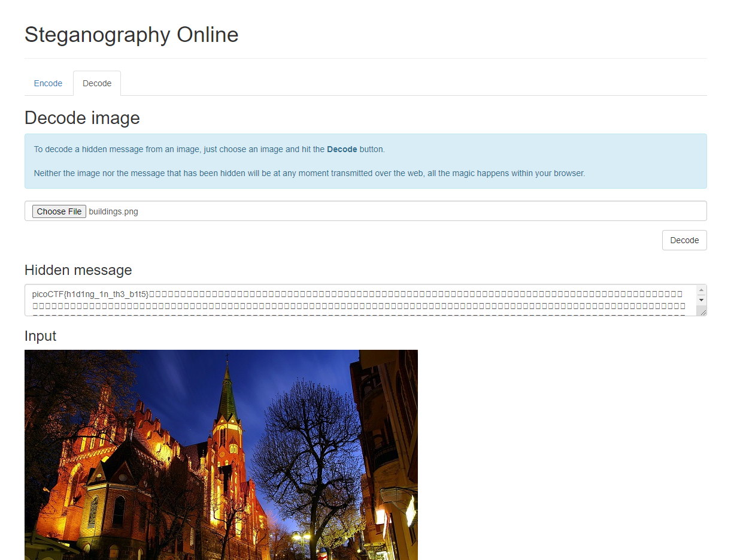Click the second row of the hidden message
This screenshot has width=737, height=560.
pos(359,305)
